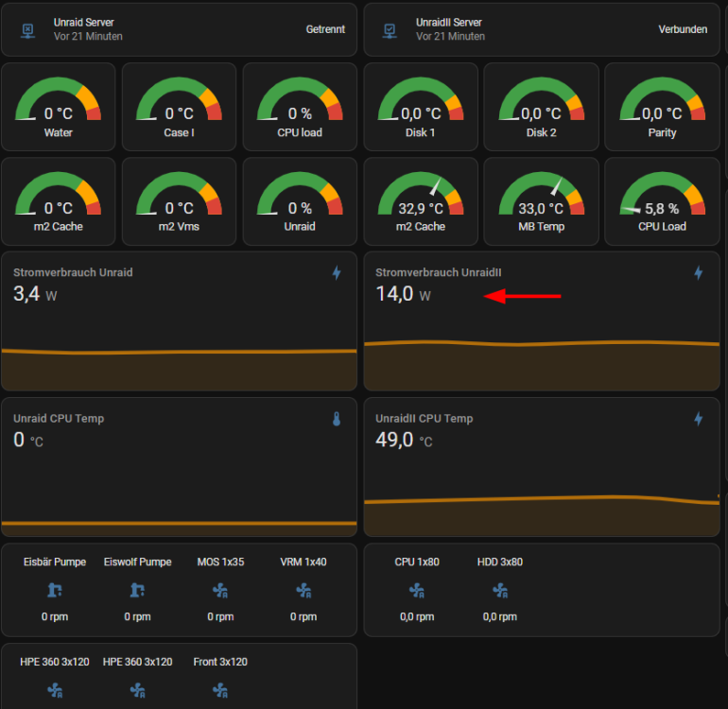Screen dimensions: 728x709
Task: Open the Disk 2 temperature gauge
Action: (x=542, y=107)
